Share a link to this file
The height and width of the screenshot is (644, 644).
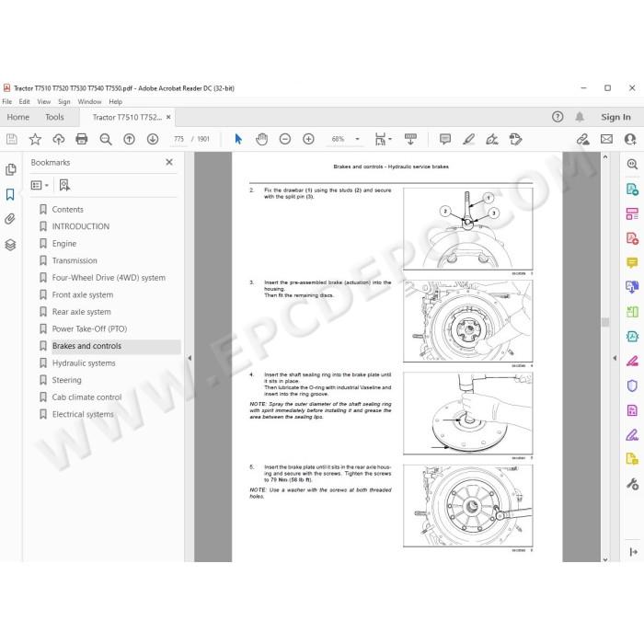click(582, 139)
